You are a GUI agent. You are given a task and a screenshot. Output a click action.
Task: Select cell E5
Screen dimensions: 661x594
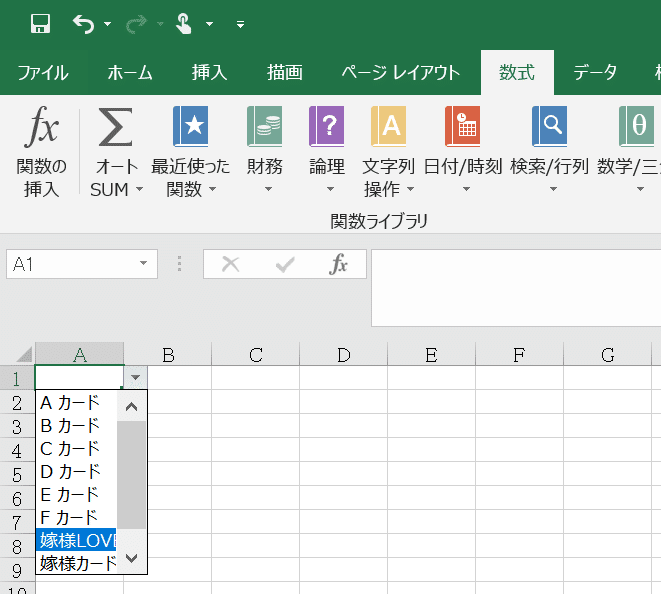pyautogui.click(x=431, y=474)
